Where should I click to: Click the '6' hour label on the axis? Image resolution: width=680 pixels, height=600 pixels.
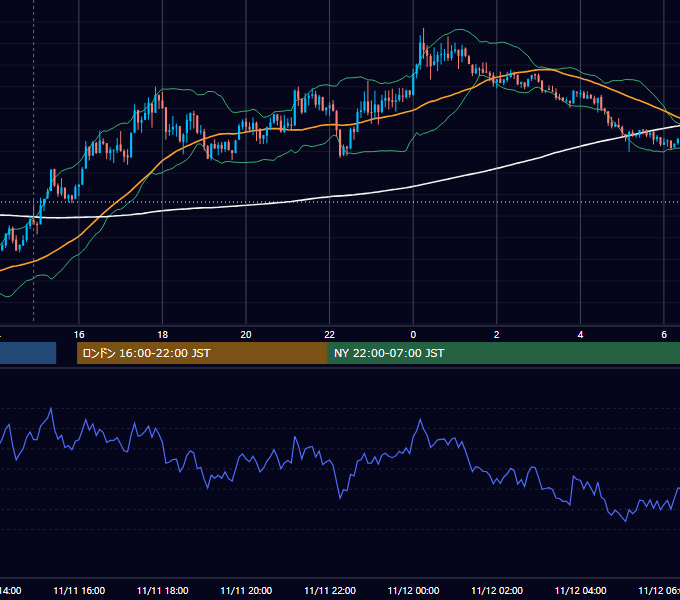[x=664, y=335]
